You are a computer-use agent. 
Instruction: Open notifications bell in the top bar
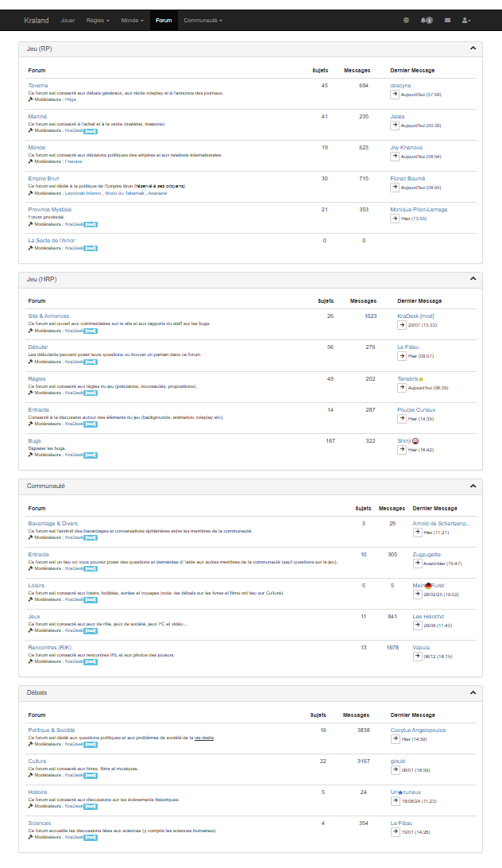[x=427, y=20]
